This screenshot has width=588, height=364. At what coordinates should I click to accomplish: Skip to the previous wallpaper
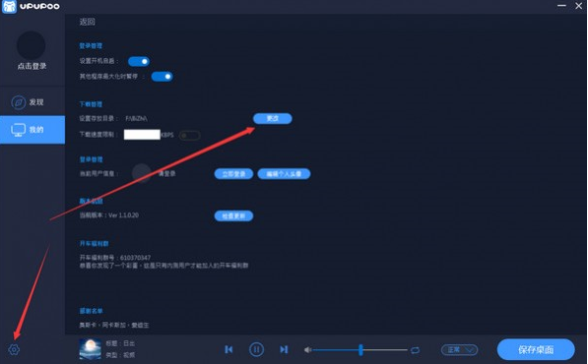tap(229, 349)
